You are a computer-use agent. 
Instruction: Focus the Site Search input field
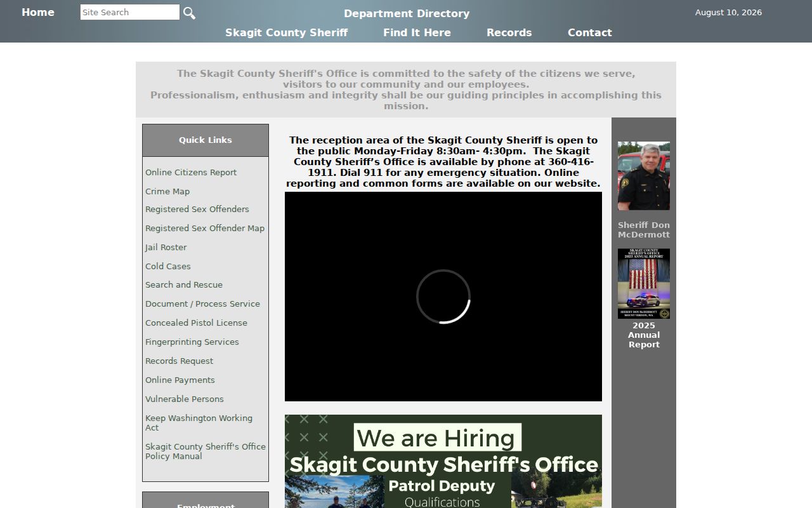tap(130, 12)
